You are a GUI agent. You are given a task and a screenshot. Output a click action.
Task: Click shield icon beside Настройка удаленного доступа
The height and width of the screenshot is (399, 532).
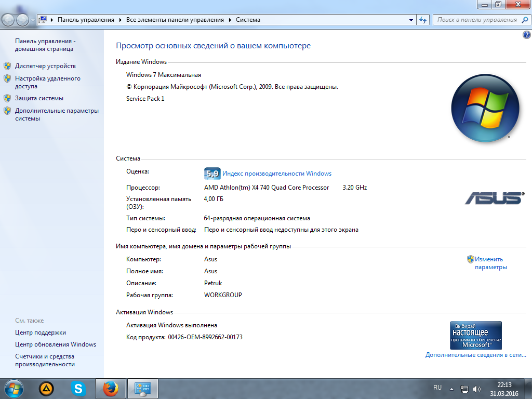(7, 78)
